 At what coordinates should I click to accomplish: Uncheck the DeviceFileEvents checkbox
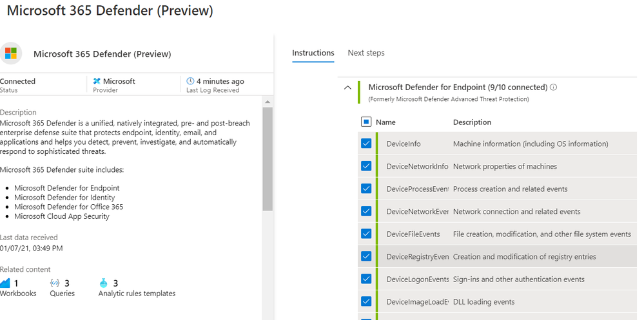coord(366,234)
